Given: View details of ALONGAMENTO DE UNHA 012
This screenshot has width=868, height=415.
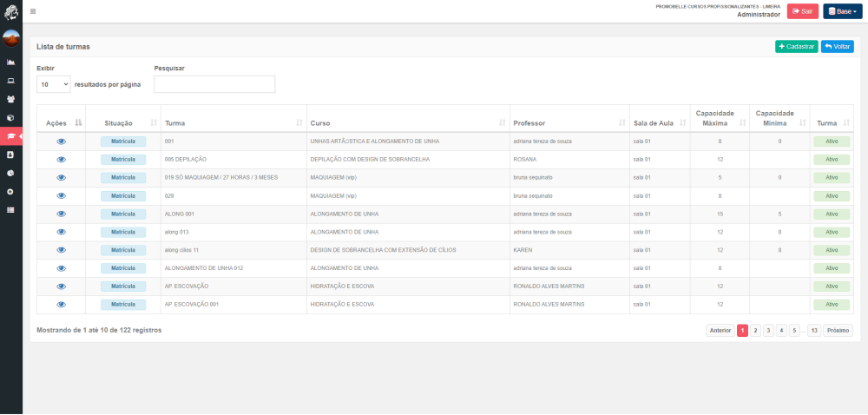Looking at the screenshot, I should coord(61,268).
